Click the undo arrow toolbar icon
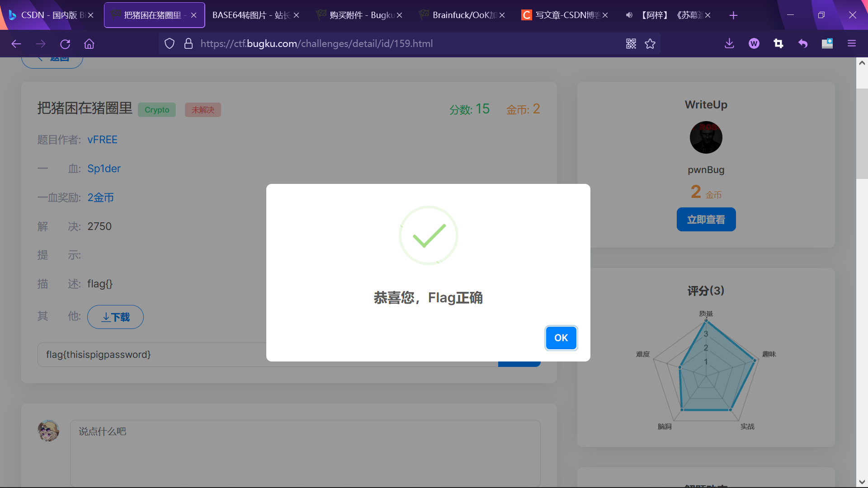This screenshot has width=868, height=488. click(802, 44)
